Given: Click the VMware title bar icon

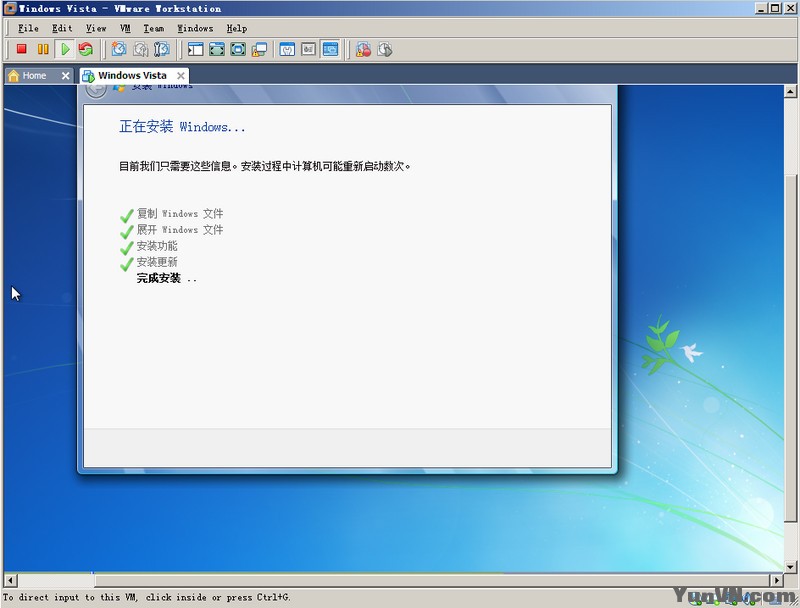Looking at the screenshot, I should [10, 8].
